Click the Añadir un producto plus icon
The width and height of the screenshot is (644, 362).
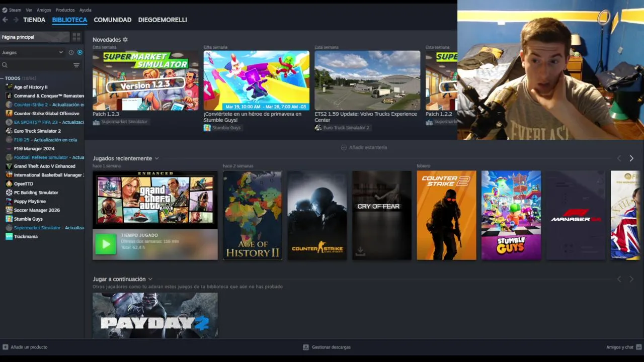5,347
